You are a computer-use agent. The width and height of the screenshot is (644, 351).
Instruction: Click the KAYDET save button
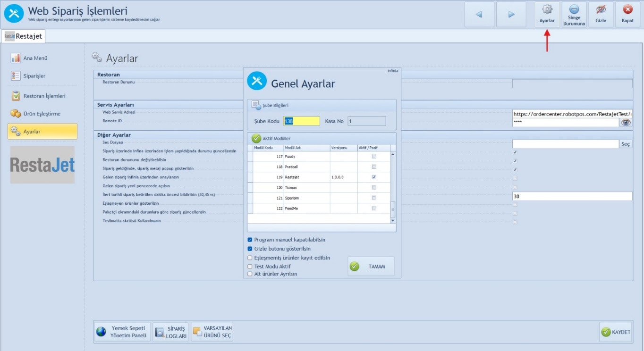tap(616, 332)
